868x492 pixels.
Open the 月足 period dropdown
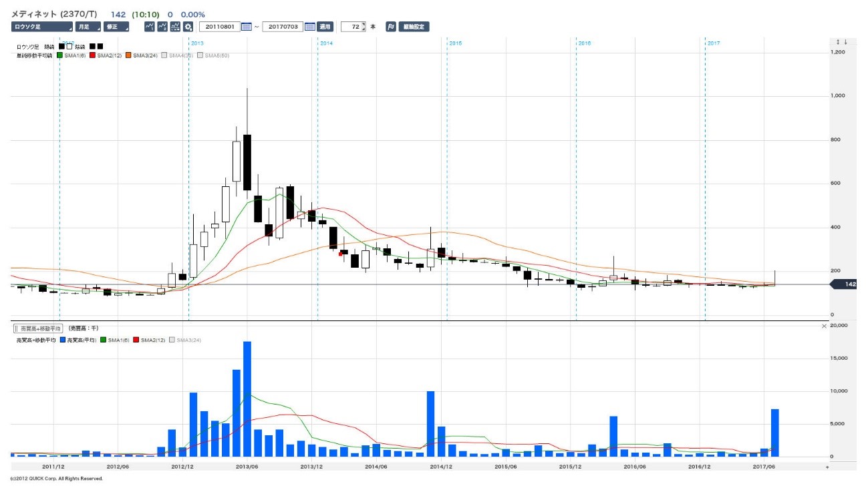[87, 27]
